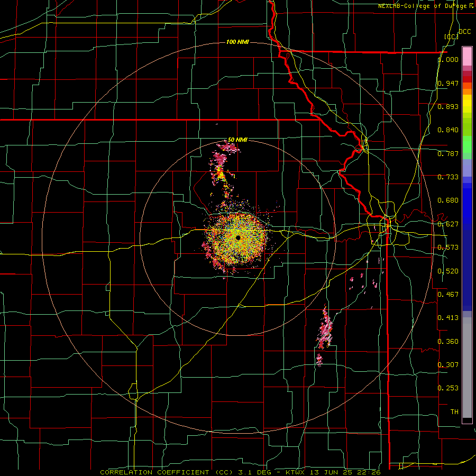Click the 0.627 scale value
The height and width of the screenshot is (476, 476).
(448, 224)
